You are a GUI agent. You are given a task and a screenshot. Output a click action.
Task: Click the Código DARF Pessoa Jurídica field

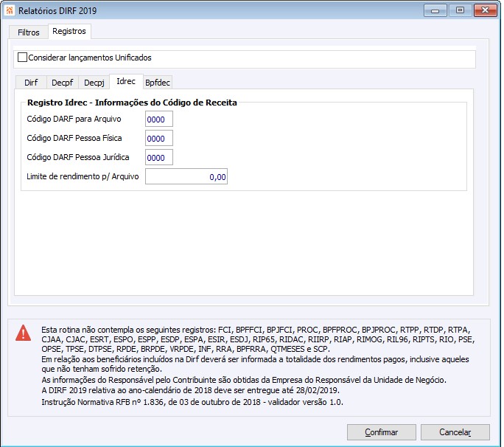pyautogui.click(x=158, y=157)
